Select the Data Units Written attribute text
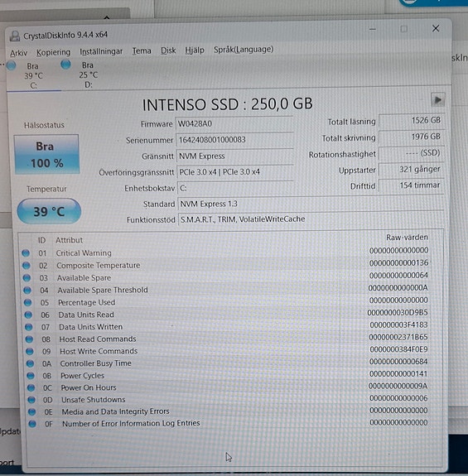 coord(90,327)
